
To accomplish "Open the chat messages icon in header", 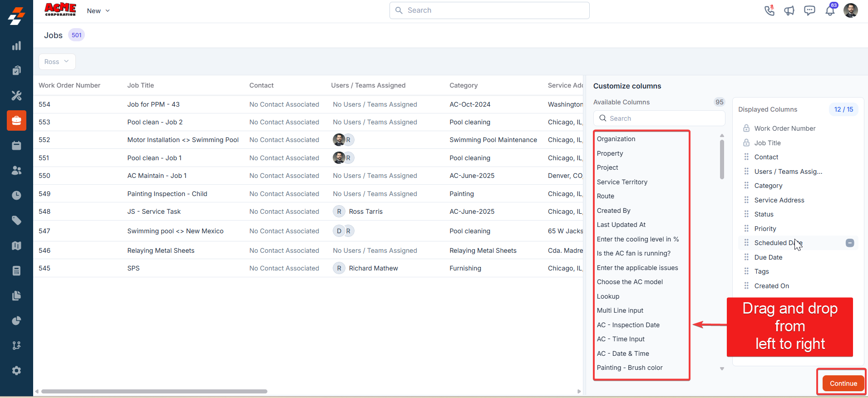I will pyautogui.click(x=809, y=10).
